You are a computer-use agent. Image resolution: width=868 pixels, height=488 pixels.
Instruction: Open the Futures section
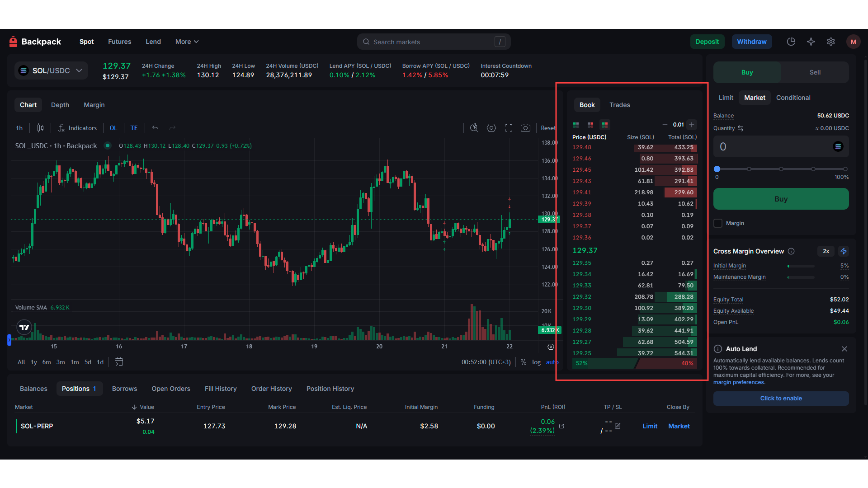point(120,42)
